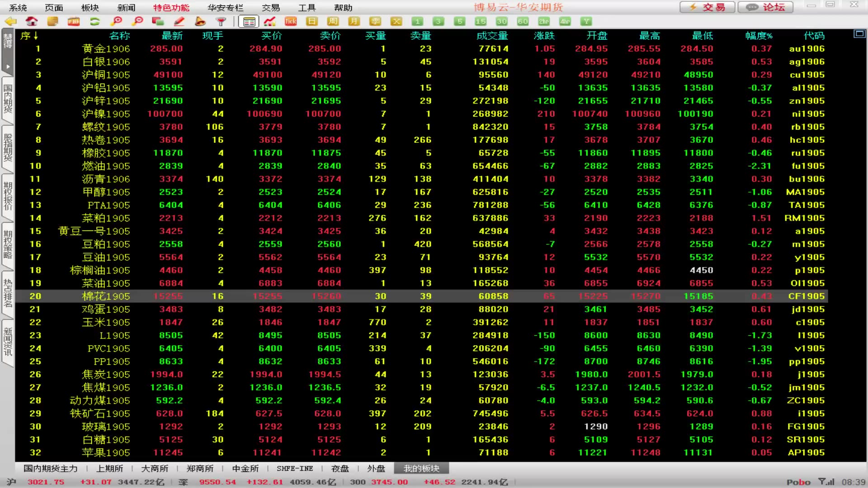The image size is (868, 488).
Task: Open the 工具 menu
Action: [x=307, y=8]
